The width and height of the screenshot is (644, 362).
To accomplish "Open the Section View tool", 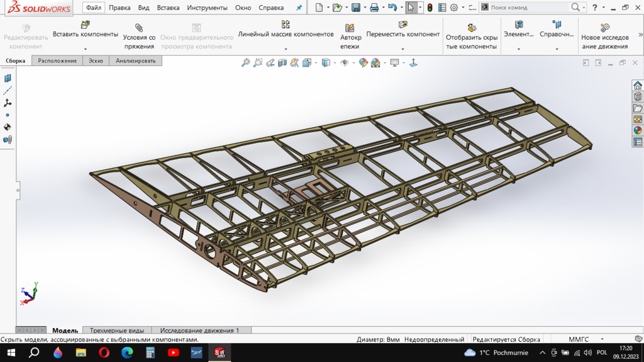I will tap(282, 63).
